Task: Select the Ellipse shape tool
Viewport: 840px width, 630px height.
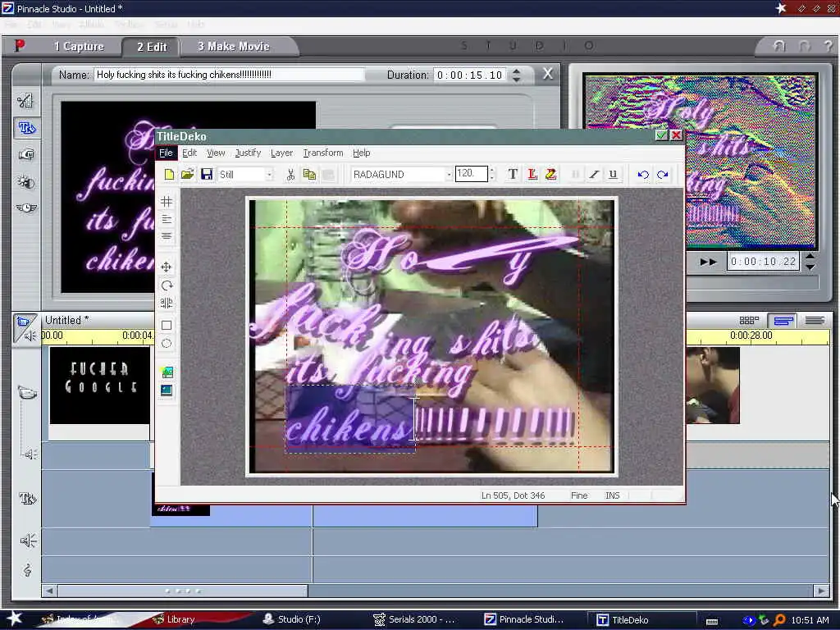Action: tap(167, 344)
